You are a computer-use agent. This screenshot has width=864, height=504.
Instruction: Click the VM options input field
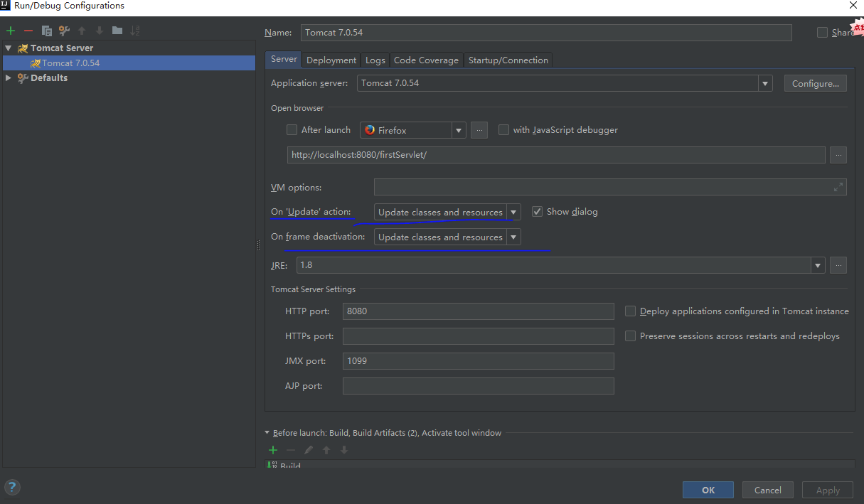[610, 188]
